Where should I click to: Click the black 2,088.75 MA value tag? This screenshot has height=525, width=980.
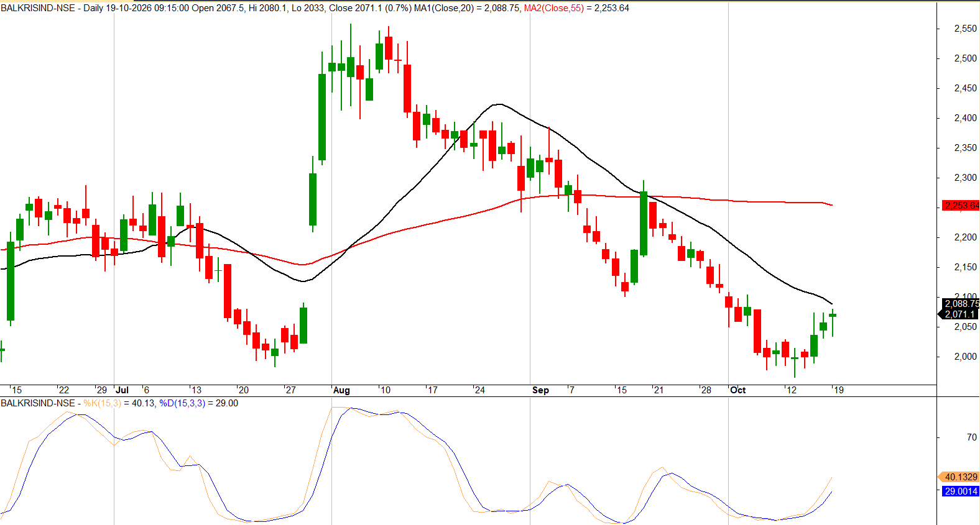961,304
